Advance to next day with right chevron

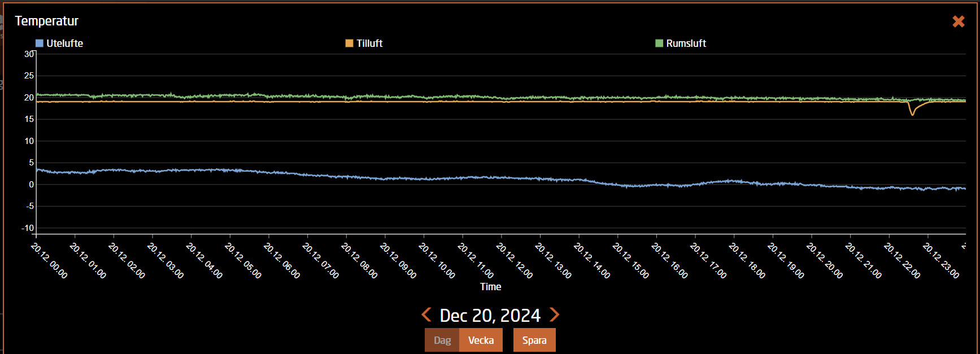(x=555, y=314)
